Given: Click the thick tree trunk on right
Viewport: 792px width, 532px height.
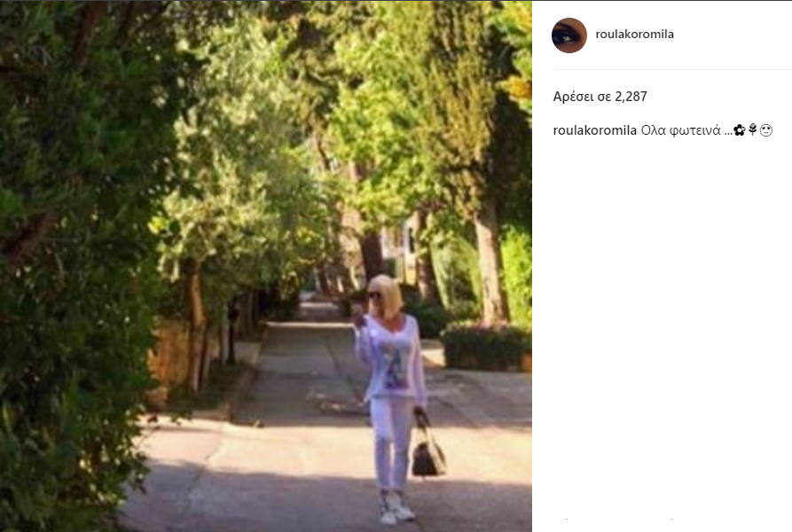Looking at the screenshot, I should [490, 262].
